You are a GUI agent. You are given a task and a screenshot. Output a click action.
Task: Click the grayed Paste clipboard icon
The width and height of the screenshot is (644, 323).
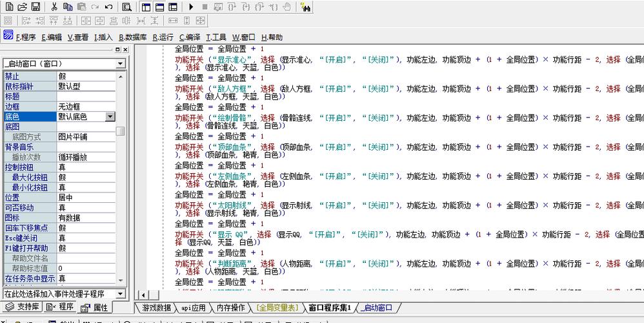coord(81,7)
